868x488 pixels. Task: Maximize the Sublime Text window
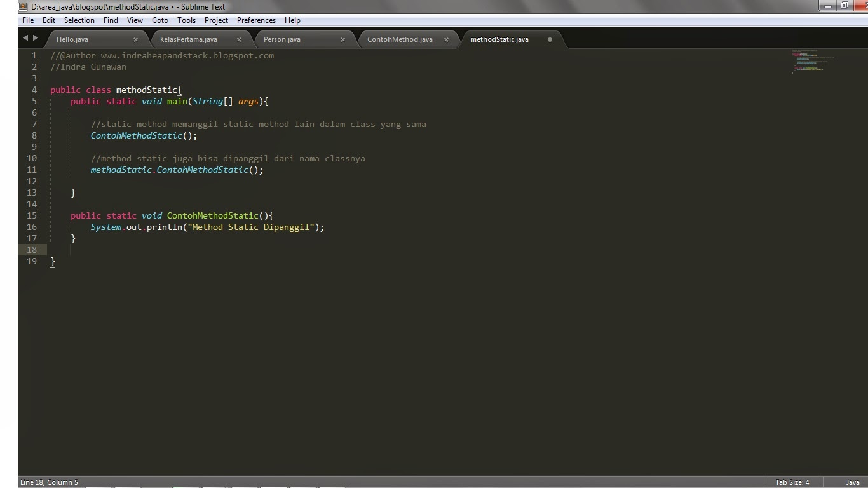coord(844,6)
